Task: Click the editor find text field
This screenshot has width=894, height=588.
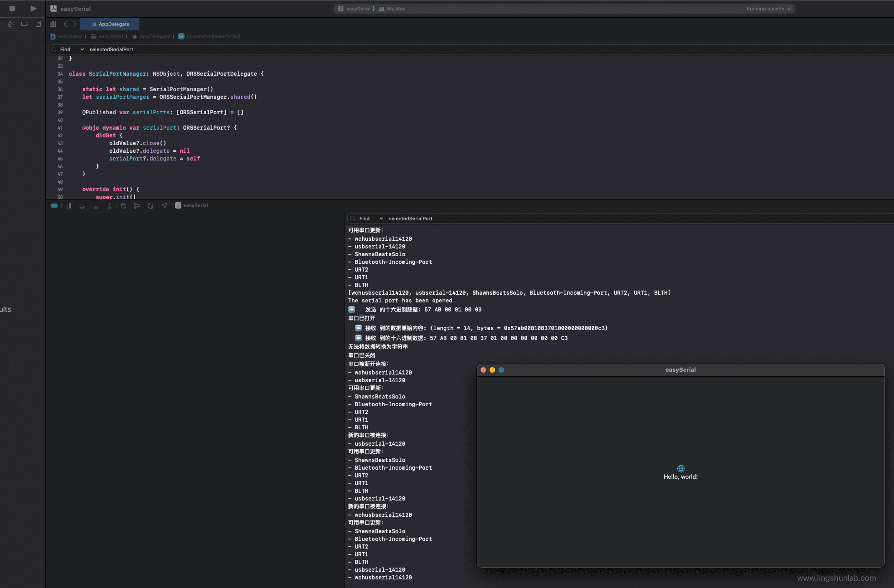Action: click(x=490, y=49)
